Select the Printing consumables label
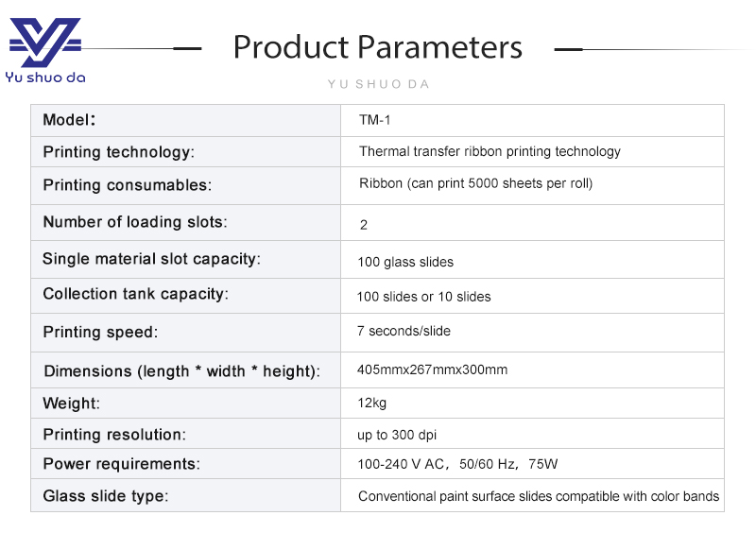 pos(127,185)
